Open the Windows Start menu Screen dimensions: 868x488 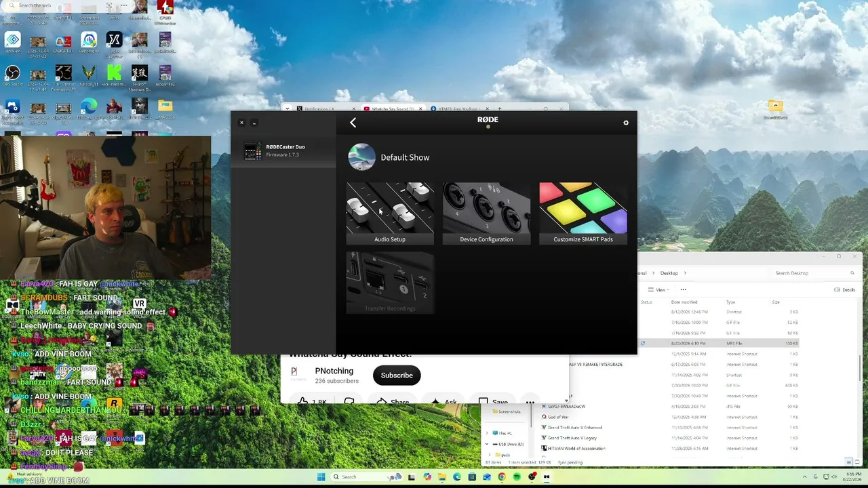321,476
